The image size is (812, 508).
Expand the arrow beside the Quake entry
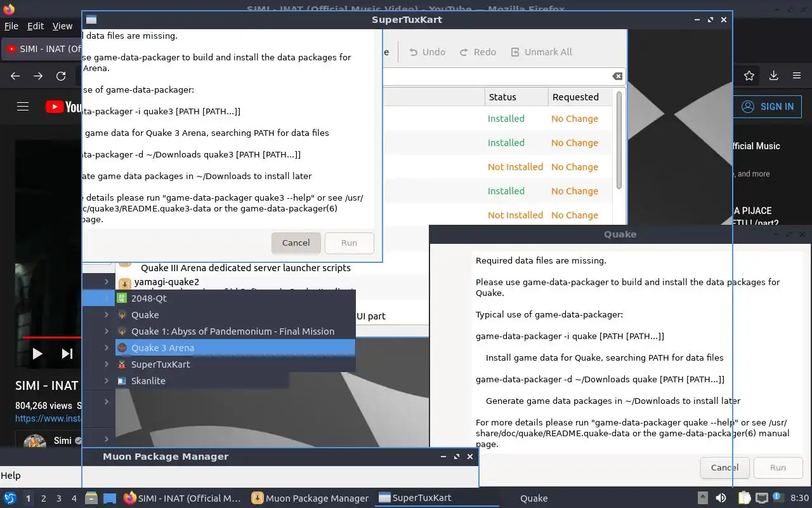point(107,314)
